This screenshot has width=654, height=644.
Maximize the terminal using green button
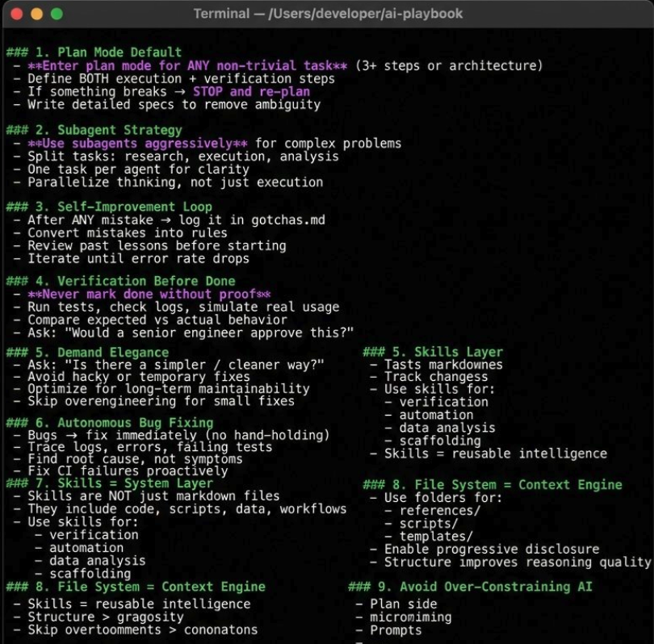57,15
